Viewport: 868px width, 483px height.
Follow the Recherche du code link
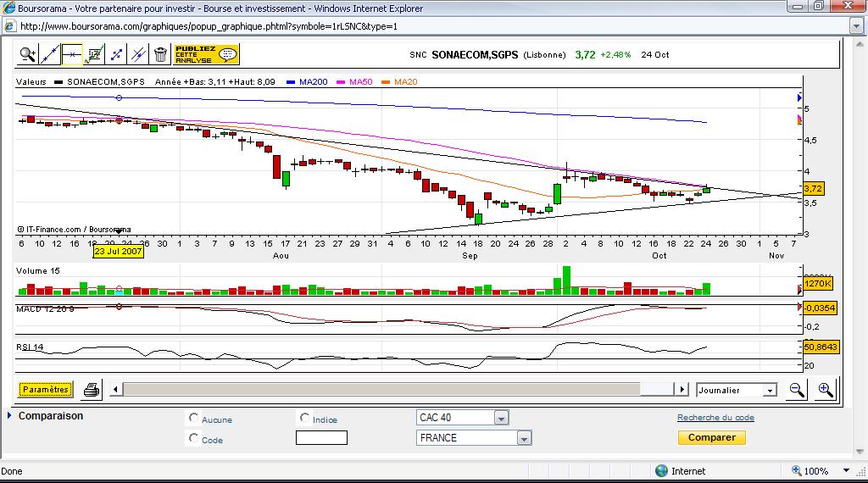click(715, 418)
